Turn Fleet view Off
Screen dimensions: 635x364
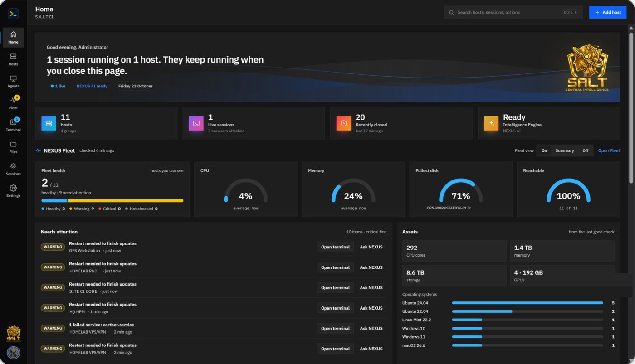(586, 150)
